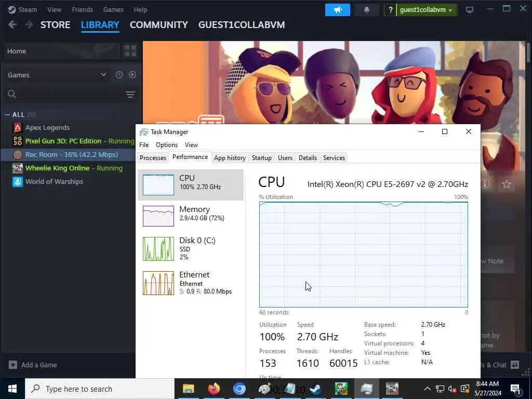Switch to the Startup tab

[x=262, y=158]
